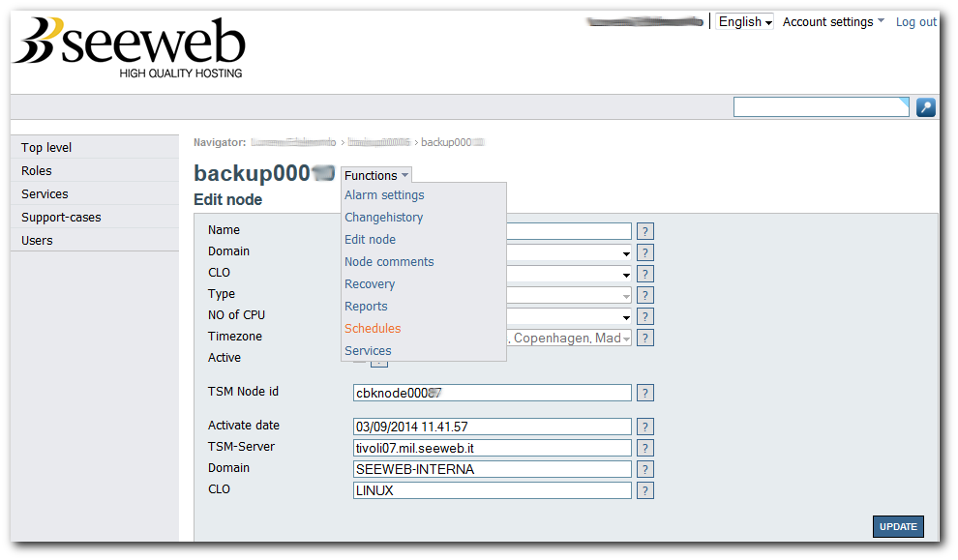
Task: Open the English language dropdown
Action: point(745,22)
